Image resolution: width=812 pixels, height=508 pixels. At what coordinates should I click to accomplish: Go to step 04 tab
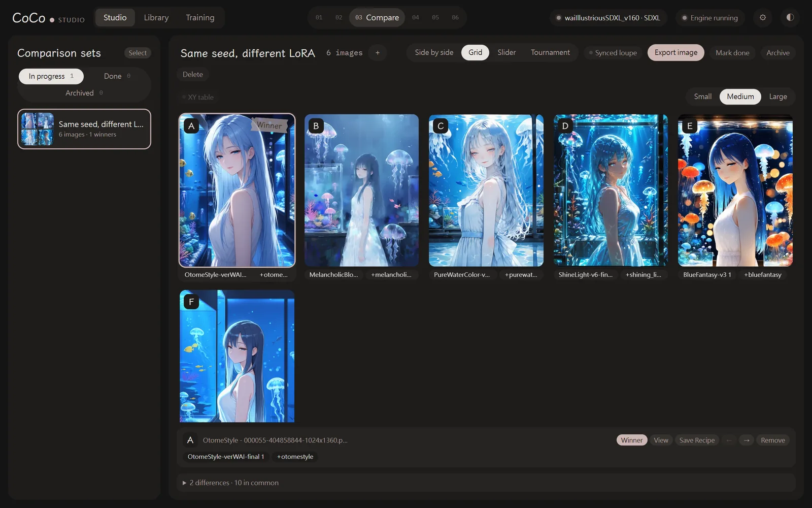[x=416, y=17]
